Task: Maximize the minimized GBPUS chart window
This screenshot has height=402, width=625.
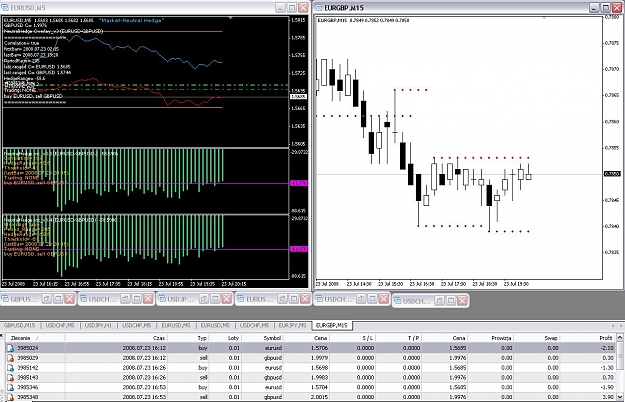Action: point(58,299)
